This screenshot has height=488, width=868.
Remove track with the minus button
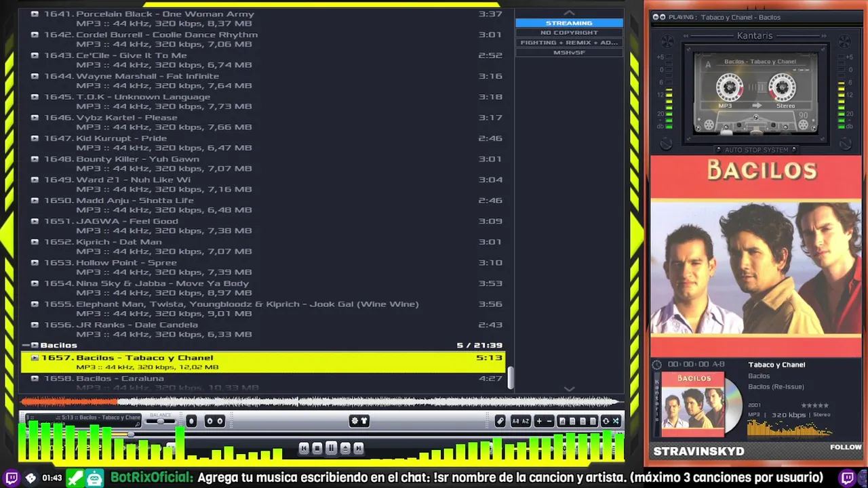549,421
